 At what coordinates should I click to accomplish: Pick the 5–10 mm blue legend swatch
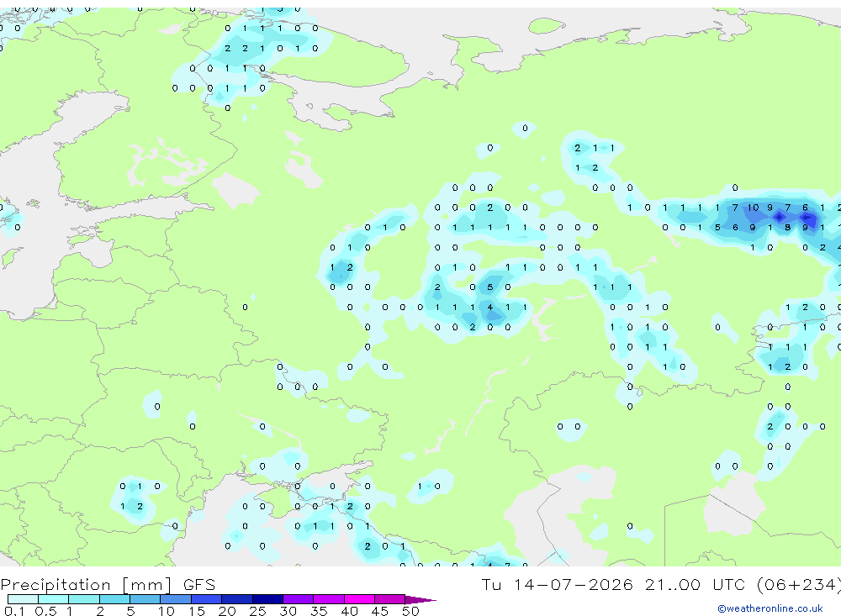145,599
